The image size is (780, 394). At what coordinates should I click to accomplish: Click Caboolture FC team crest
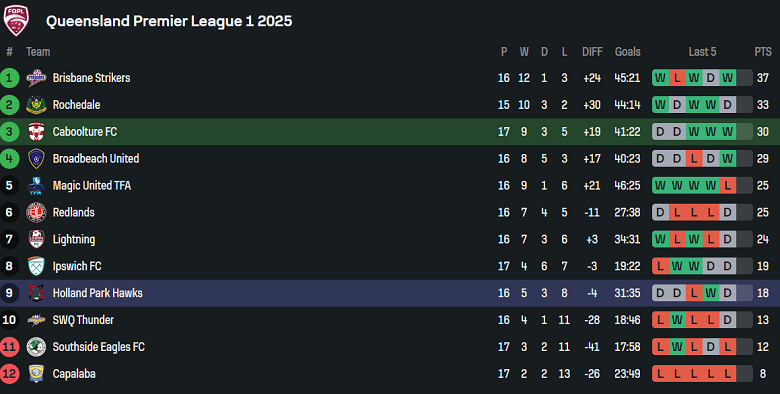(x=36, y=131)
